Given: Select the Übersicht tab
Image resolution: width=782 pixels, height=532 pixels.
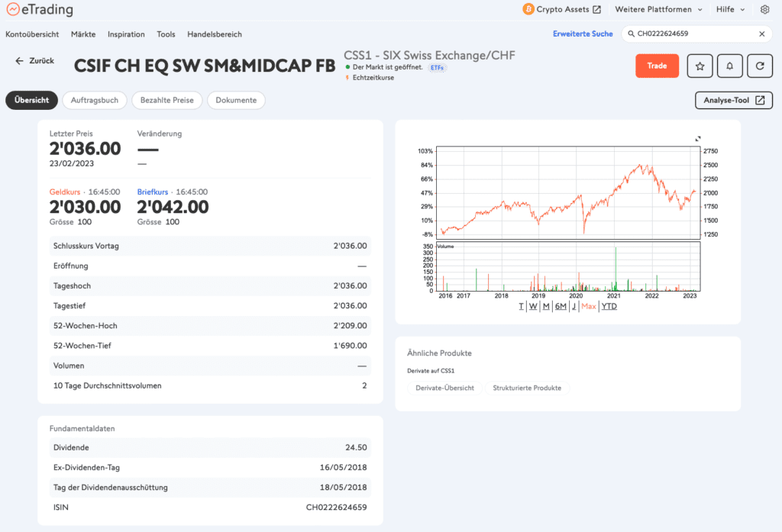Looking at the screenshot, I should pos(31,100).
